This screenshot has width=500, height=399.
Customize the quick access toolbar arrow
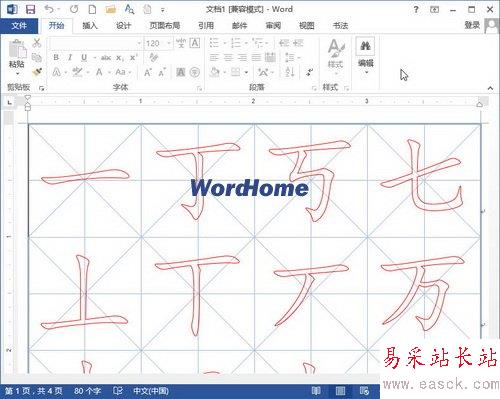click(x=163, y=10)
